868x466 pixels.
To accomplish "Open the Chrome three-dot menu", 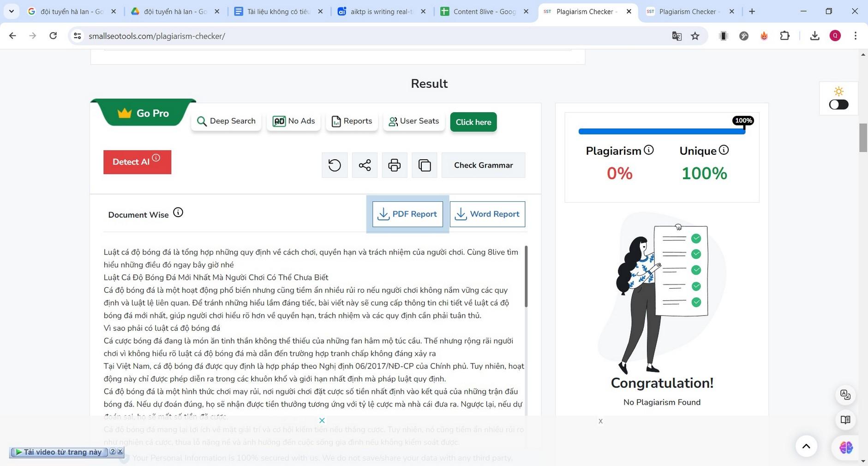I will [x=856, y=36].
